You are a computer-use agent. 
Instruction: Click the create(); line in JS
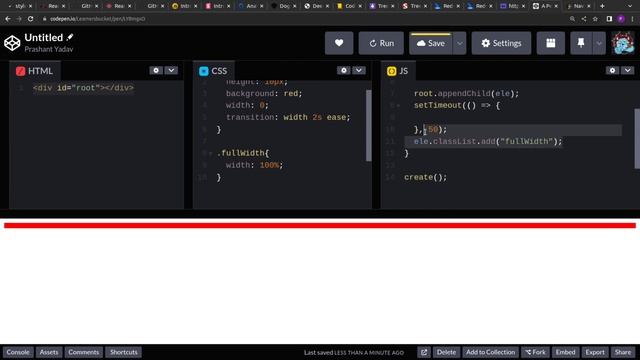tap(425, 177)
